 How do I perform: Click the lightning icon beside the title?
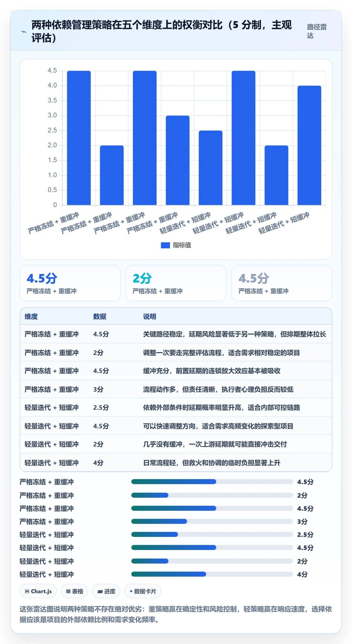pyautogui.click(x=24, y=32)
